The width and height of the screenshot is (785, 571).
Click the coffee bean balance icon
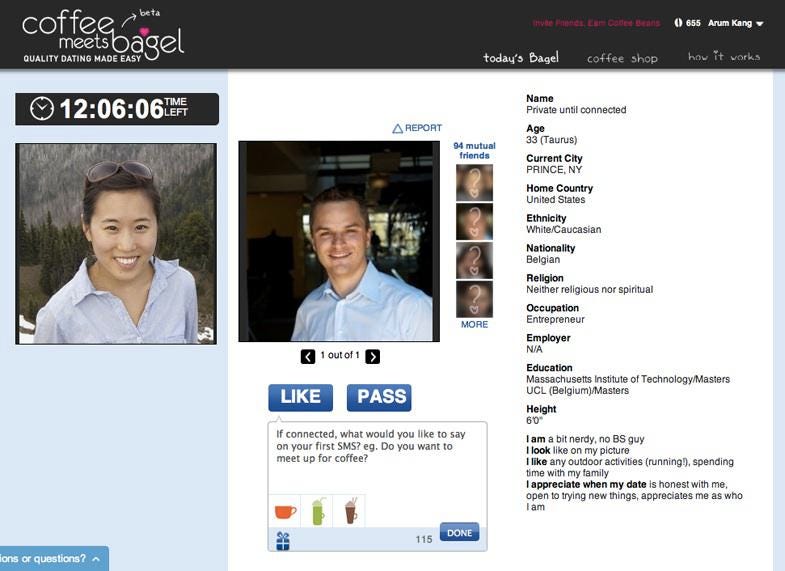point(678,23)
